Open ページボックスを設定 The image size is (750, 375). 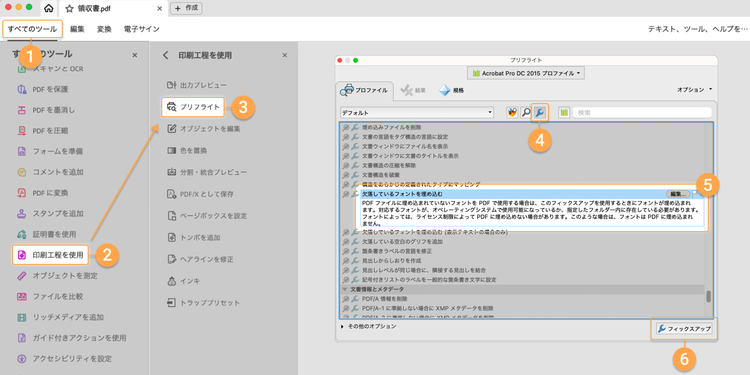tap(207, 216)
